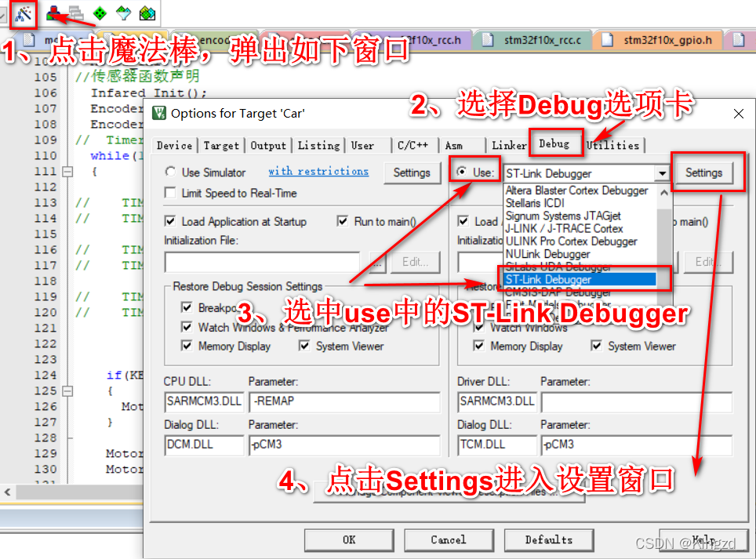Toggle simulator Breakpoints checkbox
This screenshot has height=559, width=756.
(187, 307)
